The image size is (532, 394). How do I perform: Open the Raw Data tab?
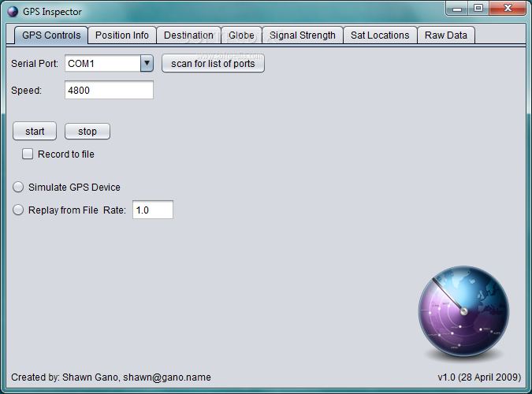(446, 35)
